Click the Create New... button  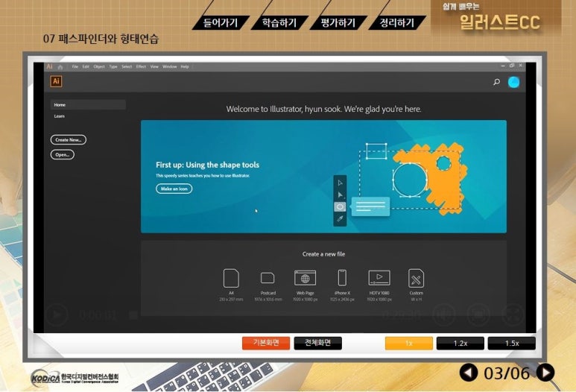[x=69, y=140]
